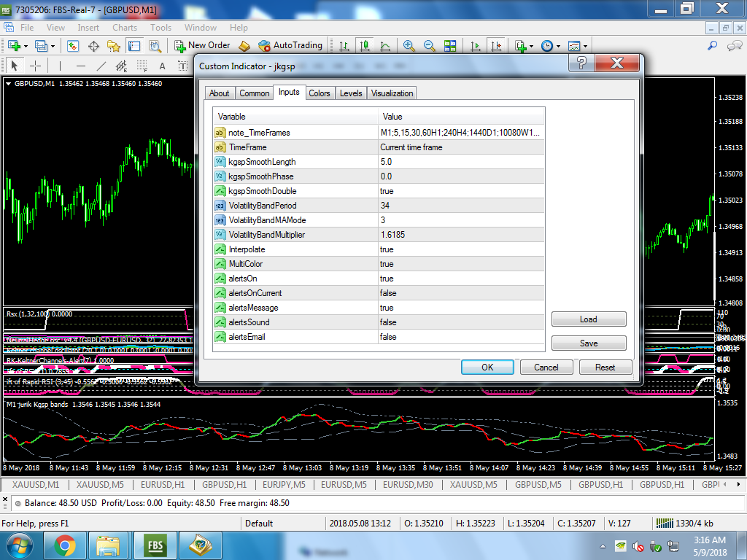Viewport: 747px width, 560px height.
Task: Toggle the Navigator folder-star icon
Action: pos(114,46)
